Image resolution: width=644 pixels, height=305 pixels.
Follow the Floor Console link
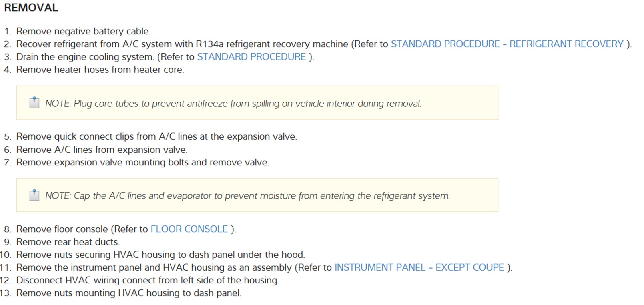click(x=189, y=229)
